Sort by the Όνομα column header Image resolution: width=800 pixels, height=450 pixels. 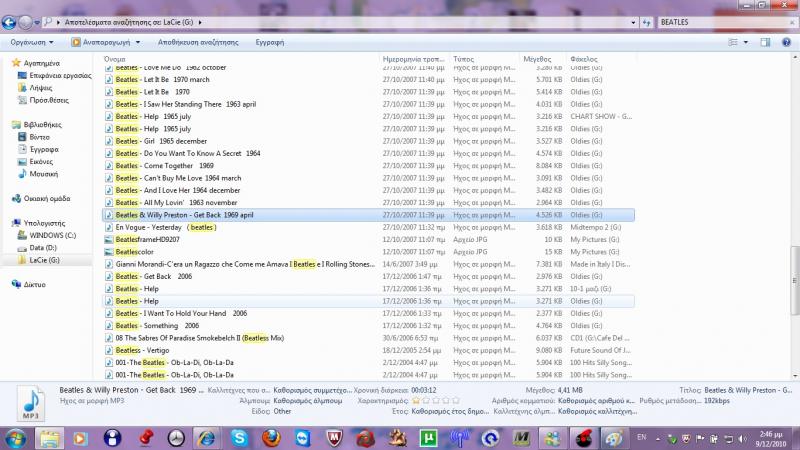[x=114, y=59]
